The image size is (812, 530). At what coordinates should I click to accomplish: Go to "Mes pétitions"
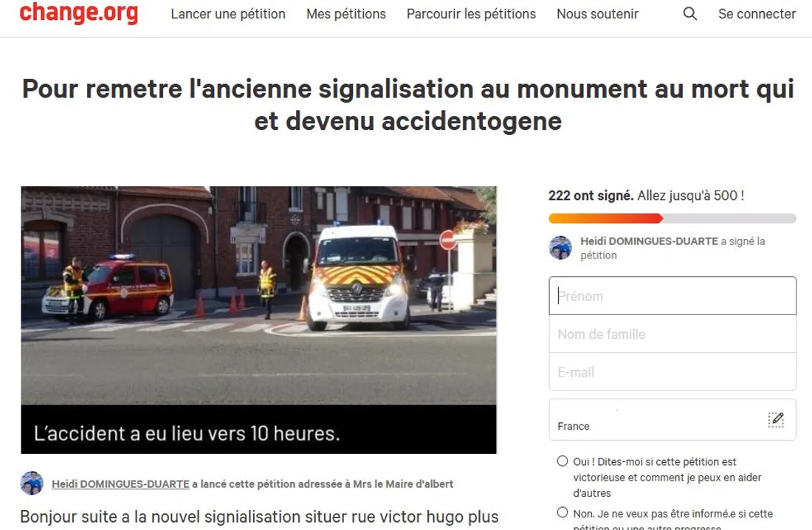(346, 14)
